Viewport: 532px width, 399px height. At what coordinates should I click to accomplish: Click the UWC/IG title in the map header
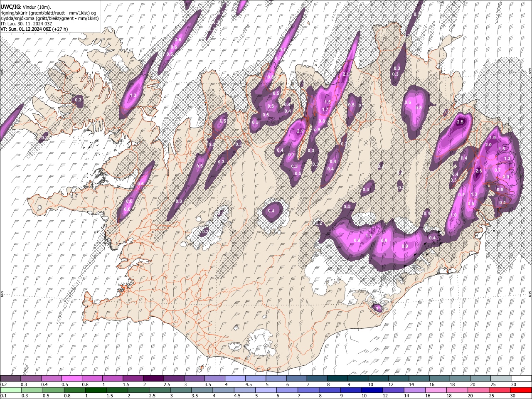pyautogui.click(x=10, y=7)
